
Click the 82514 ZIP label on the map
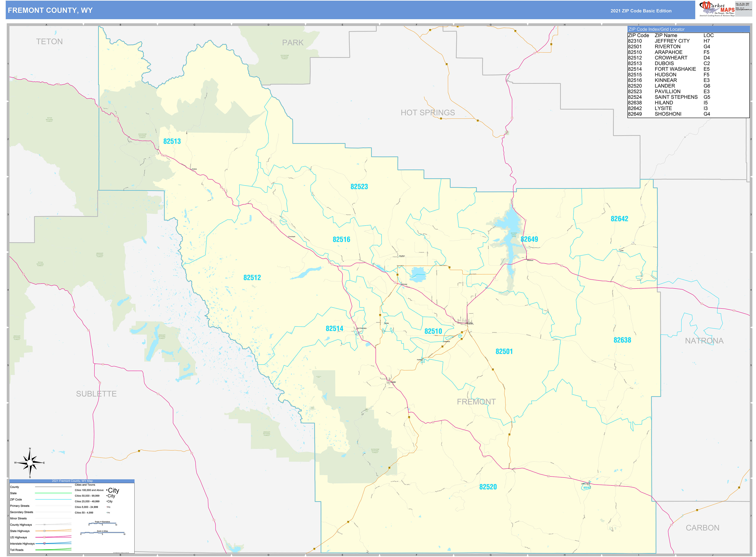tap(334, 328)
